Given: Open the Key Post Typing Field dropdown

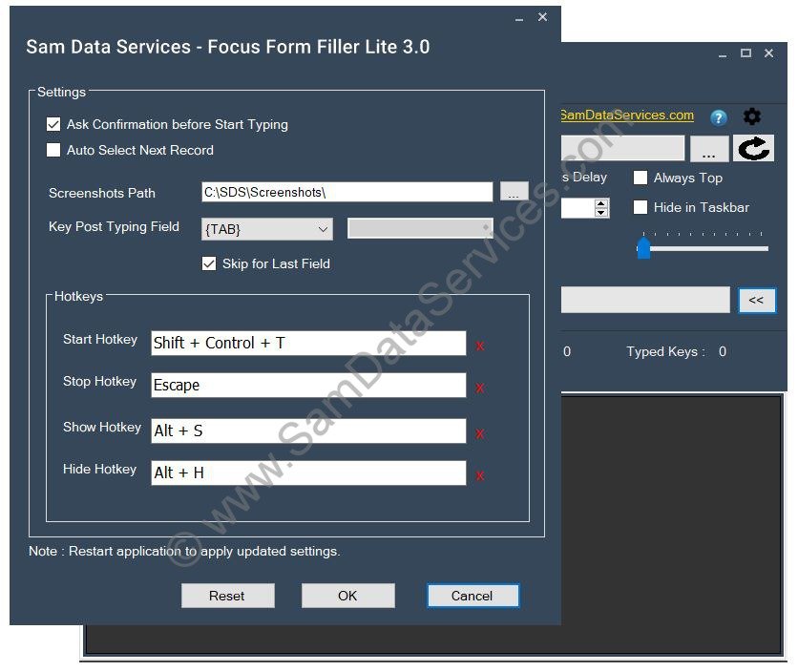Looking at the screenshot, I should pos(324,229).
